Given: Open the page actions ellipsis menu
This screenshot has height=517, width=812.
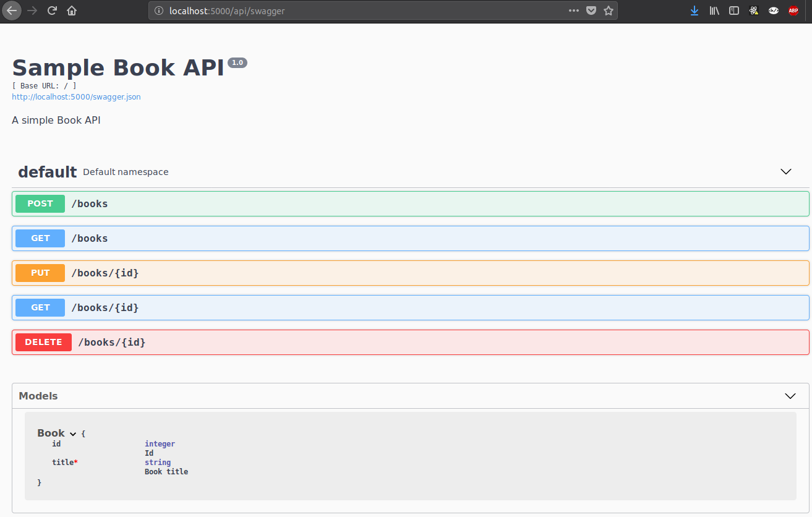Looking at the screenshot, I should click(574, 11).
